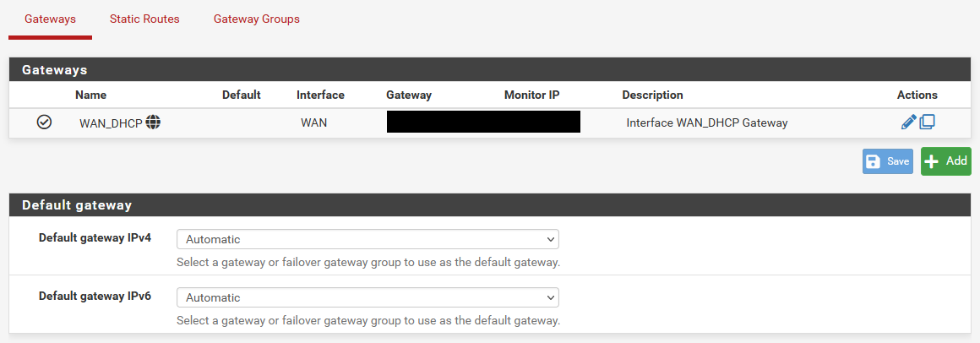Viewport: 980px width, 343px height.
Task: Select the Gateways tab
Action: pos(50,19)
